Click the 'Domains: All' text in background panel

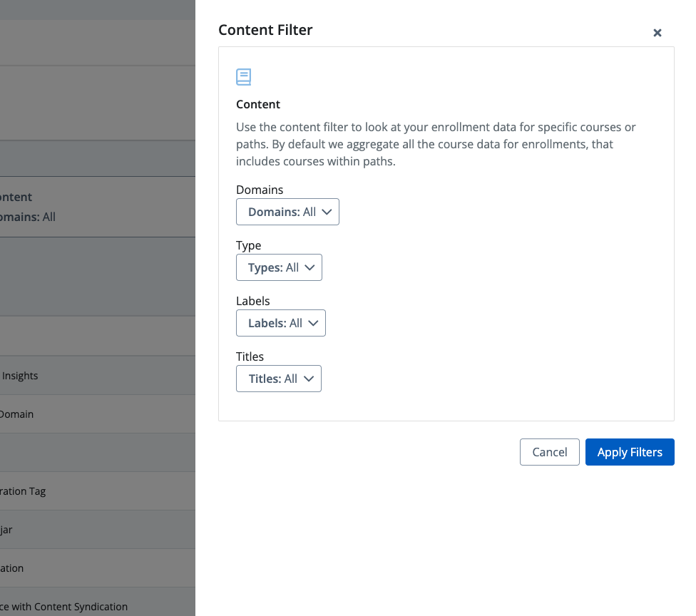[28, 217]
